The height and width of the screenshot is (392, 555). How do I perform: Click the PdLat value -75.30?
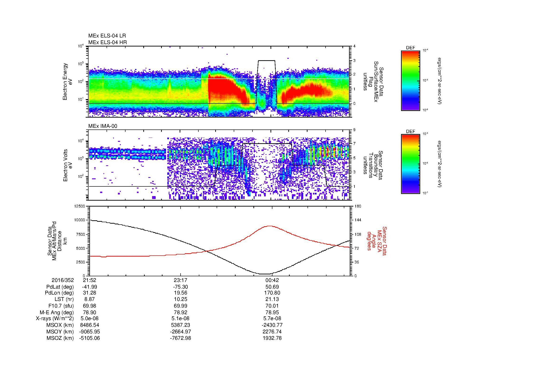(181, 287)
